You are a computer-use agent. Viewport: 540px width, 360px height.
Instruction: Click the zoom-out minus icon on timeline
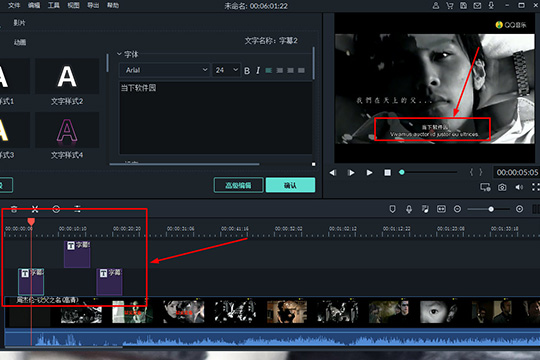(x=457, y=209)
